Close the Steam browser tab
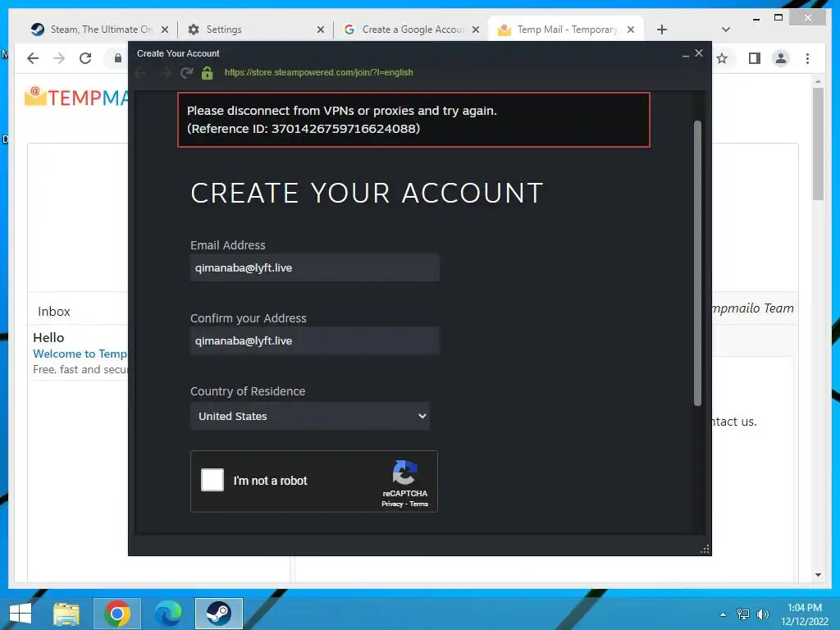Screen dimensions: 840x630 (165, 30)
